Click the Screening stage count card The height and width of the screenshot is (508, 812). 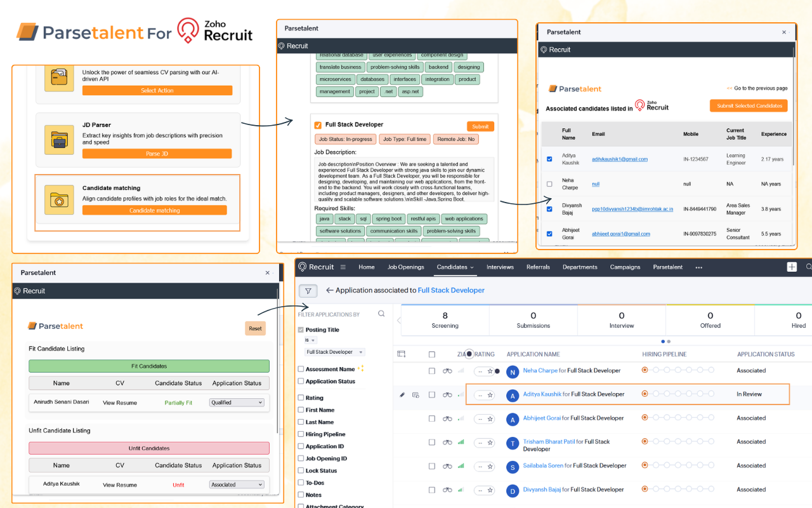point(445,320)
